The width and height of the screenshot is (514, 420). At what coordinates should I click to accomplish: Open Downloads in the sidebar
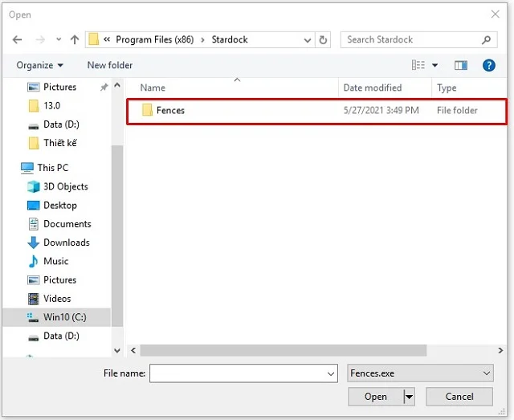click(x=59, y=243)
